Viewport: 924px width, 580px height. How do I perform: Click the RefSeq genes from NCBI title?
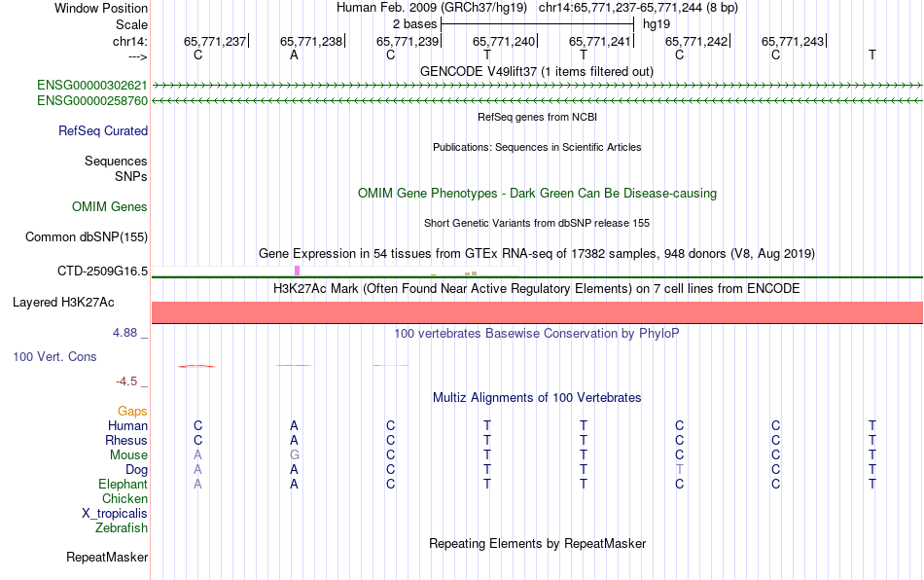(538, 117)
